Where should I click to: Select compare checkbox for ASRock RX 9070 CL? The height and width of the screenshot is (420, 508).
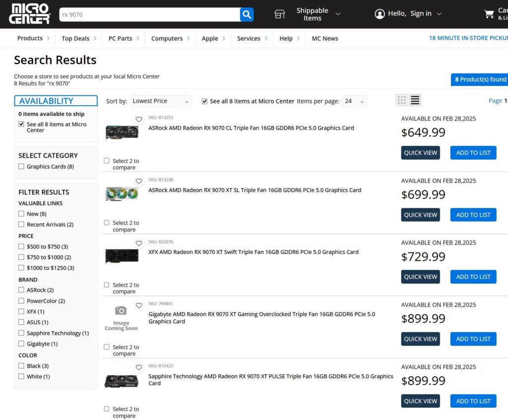107,161
